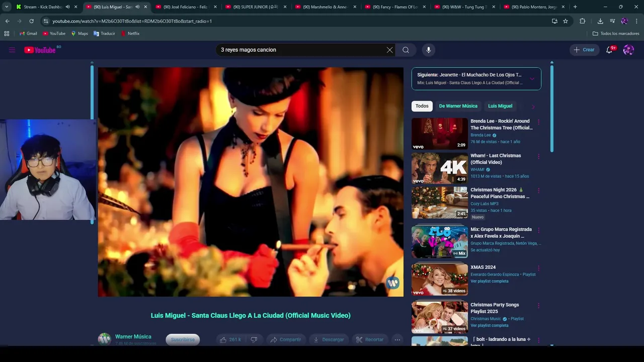Open Todos los marcadores folder

point(616,33)
